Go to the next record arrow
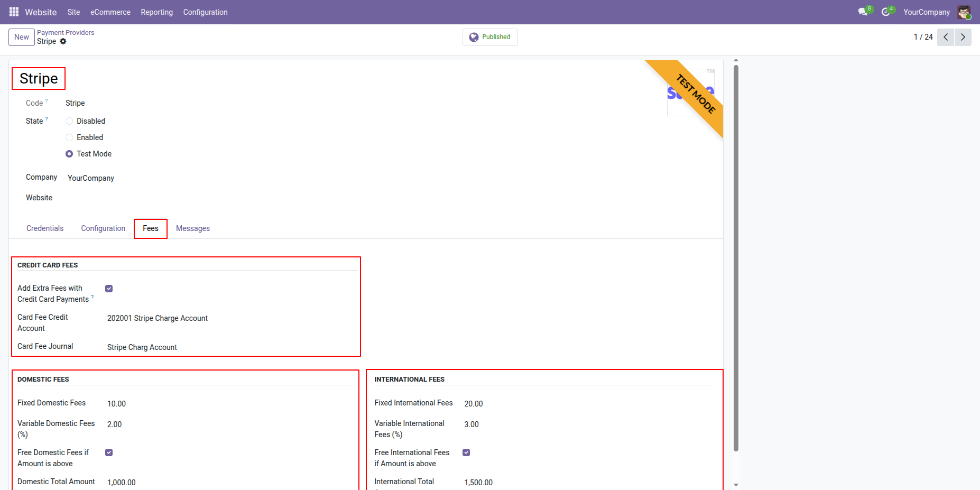This screenshot has height=490, width=980. pos(963,37)
